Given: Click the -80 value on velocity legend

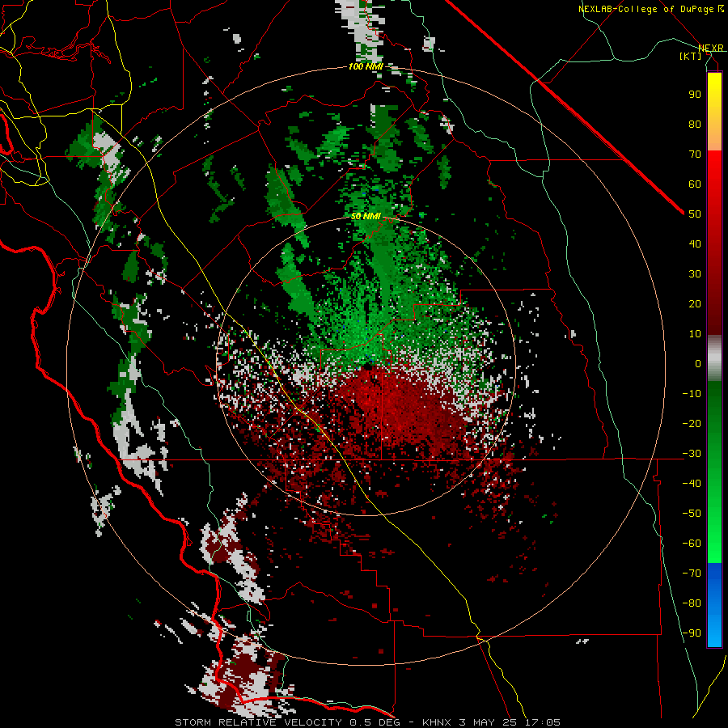Looking at the screenshot, I should pos(692,603).
